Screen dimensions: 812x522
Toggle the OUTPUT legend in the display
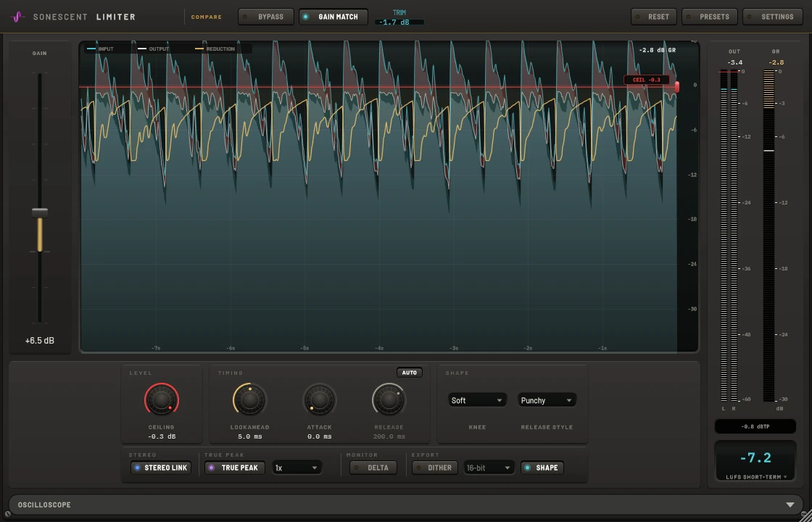[154, 49]
